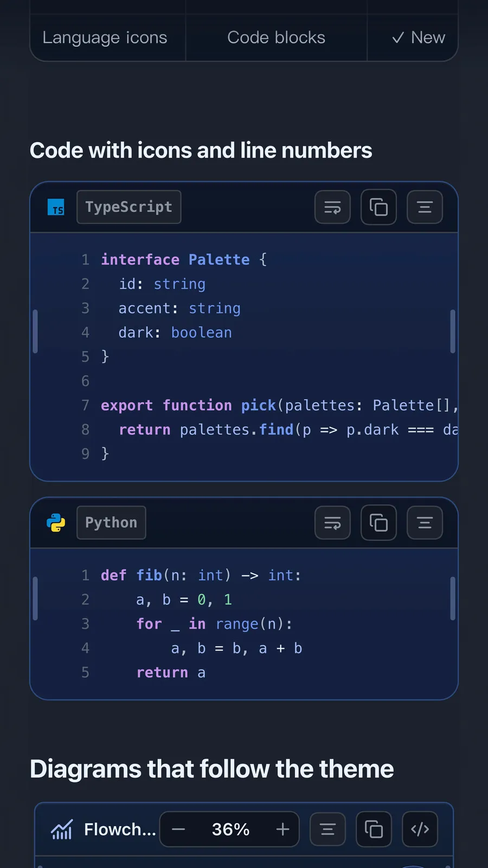The image size is (488, 868).
Task: Select the checked New option
Action: click(x=418, y=37)
